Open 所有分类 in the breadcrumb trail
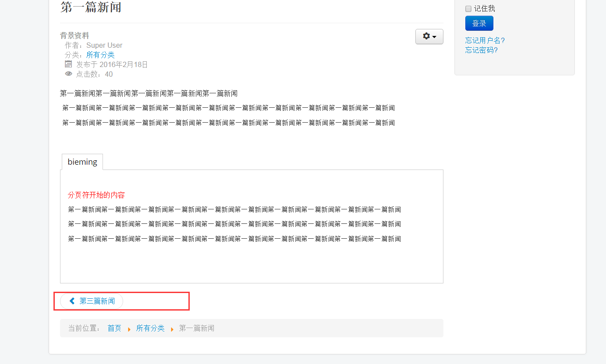The image size is (606, 364). click(x=150, y=328)
